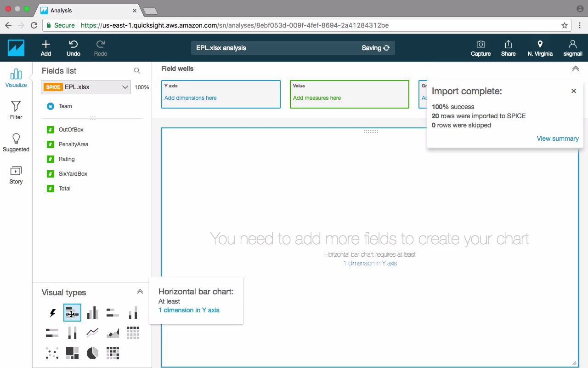The height and width of the screenshot is (368, 588).
Task: Choose the line chart visual type
Action: 92,333
